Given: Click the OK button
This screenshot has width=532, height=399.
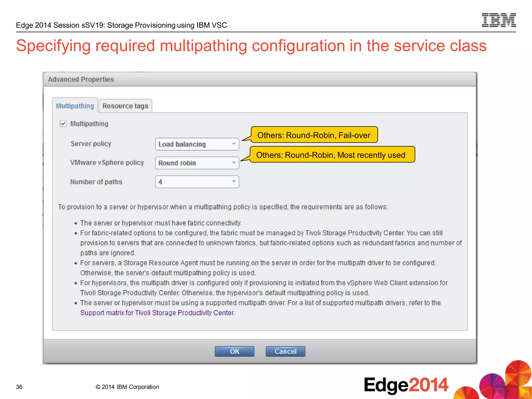Looking at the screenshot, I should [x=234, y=351].
